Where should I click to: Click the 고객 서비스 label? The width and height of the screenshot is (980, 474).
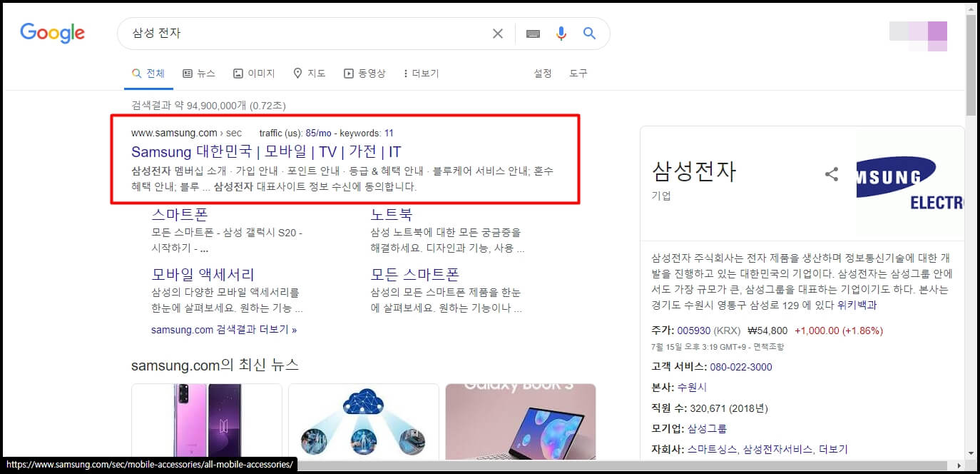[x=679, y=367]
